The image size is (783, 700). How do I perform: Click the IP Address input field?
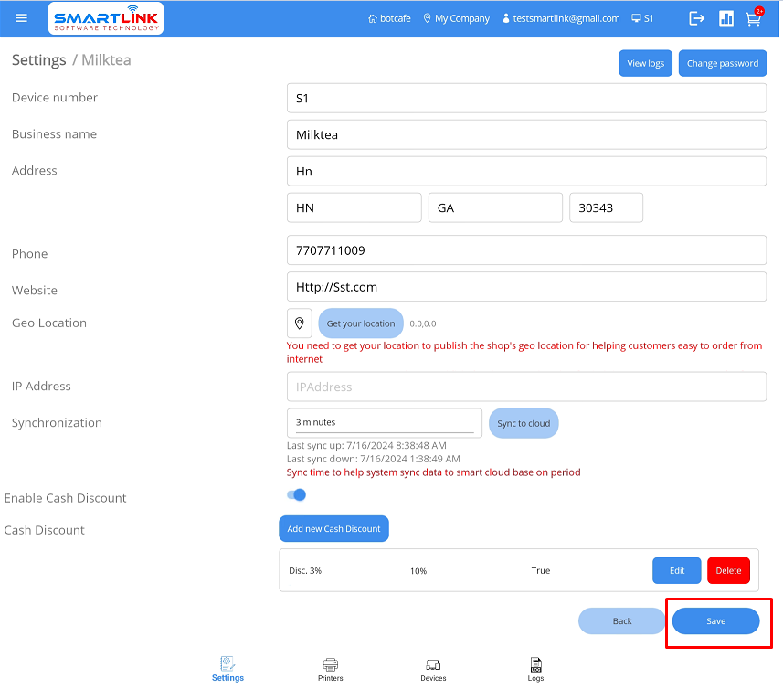coord(526,387)
